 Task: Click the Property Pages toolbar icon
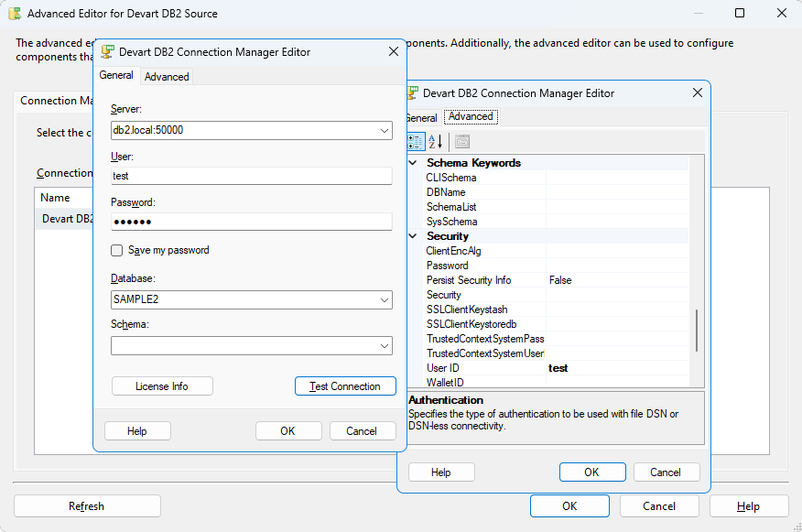[x=462, y=142]
